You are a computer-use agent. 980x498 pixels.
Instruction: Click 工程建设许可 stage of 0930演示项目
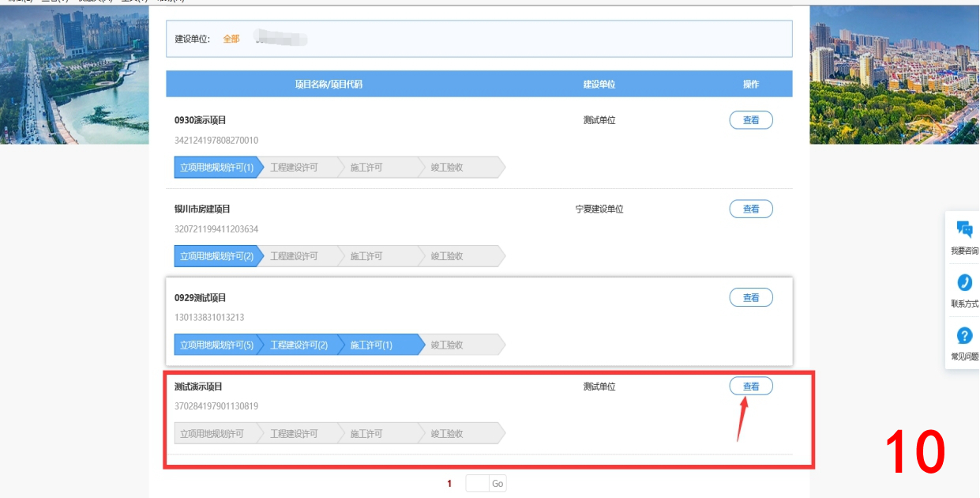(294, 168)
